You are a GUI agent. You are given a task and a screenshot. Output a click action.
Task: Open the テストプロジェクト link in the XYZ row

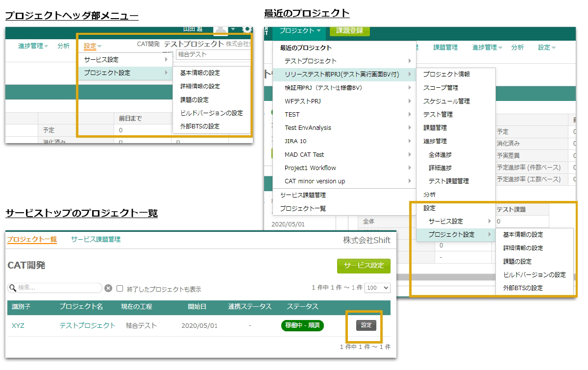pos(87,325)
